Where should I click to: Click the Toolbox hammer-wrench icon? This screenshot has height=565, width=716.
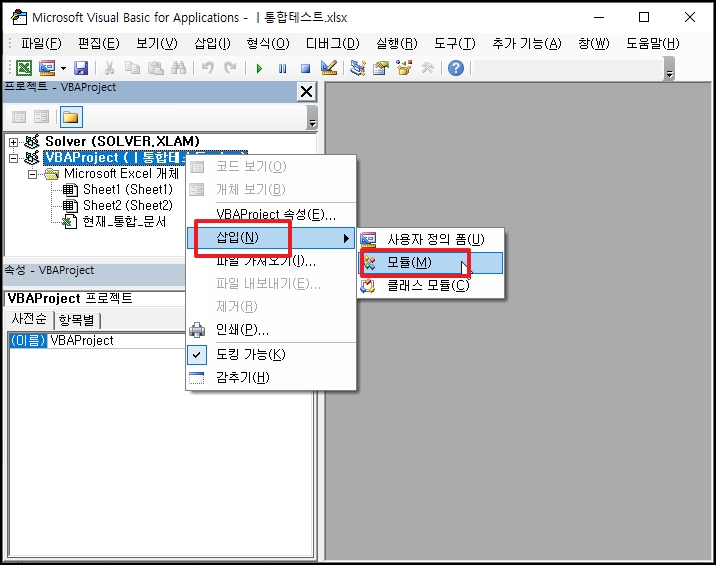(x=427, y=68)
